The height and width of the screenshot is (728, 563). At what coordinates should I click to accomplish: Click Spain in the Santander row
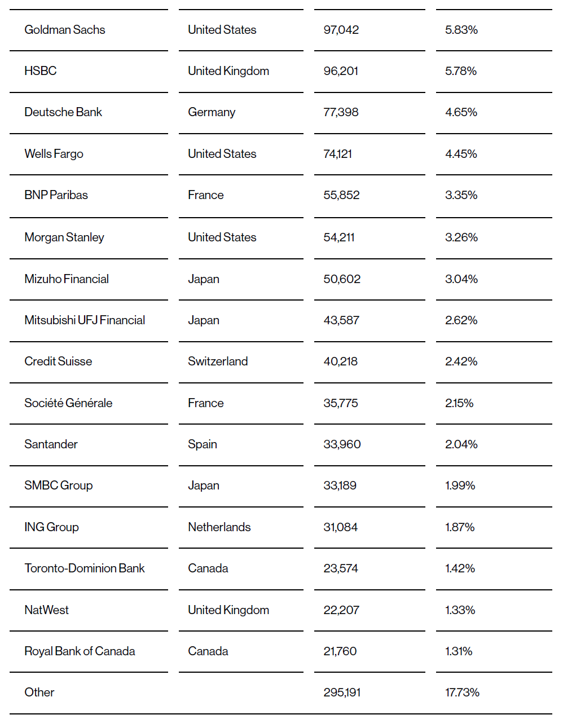pyautogui.click(x=203, y=444)
